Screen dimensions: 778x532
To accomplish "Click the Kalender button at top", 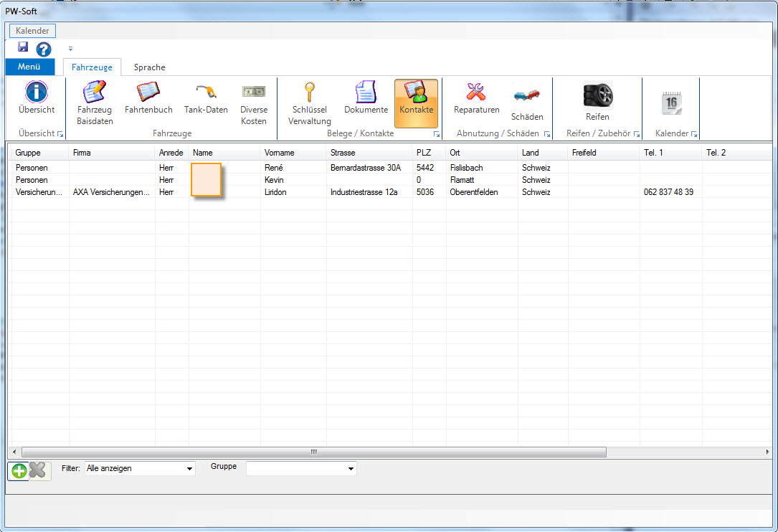I will tap(32, 31).
